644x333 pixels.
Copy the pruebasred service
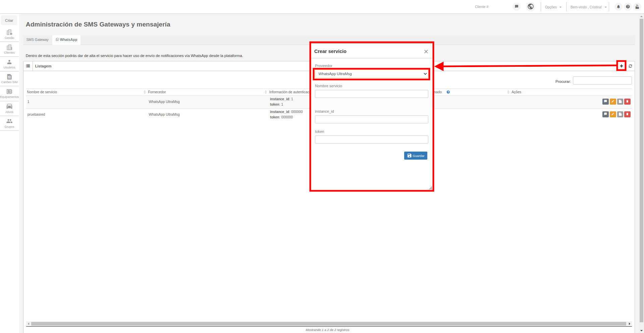click(x=620, y=114)
